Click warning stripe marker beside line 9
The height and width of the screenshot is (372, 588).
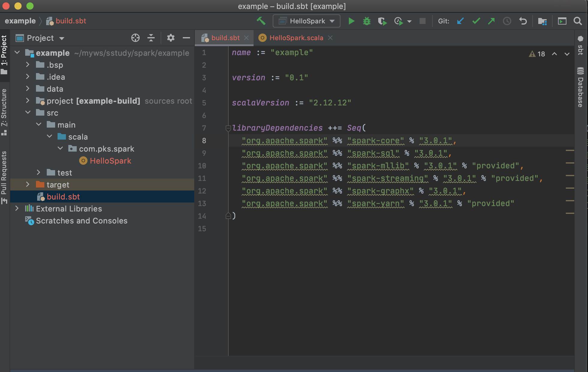(x=570, y=150)
